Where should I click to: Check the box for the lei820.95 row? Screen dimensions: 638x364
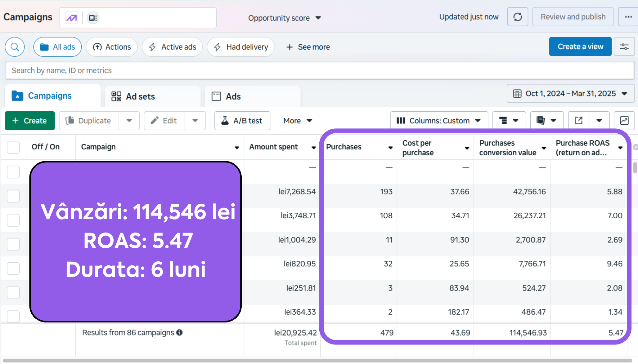[x=13, y=269]
